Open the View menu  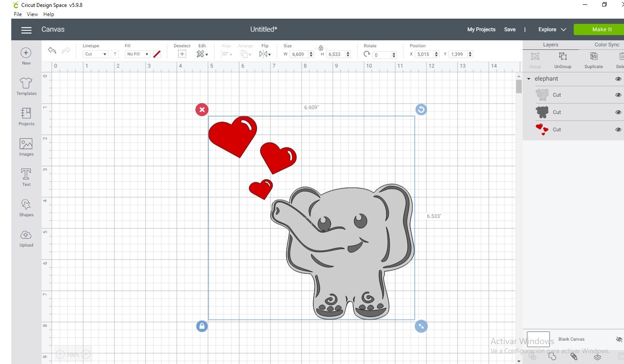[32, 14]
